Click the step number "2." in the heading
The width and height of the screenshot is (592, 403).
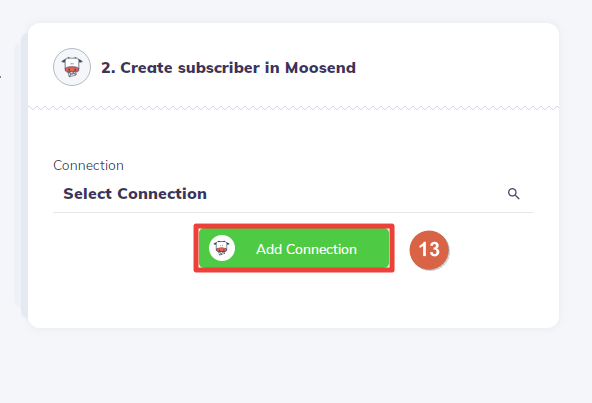point(108,68)
